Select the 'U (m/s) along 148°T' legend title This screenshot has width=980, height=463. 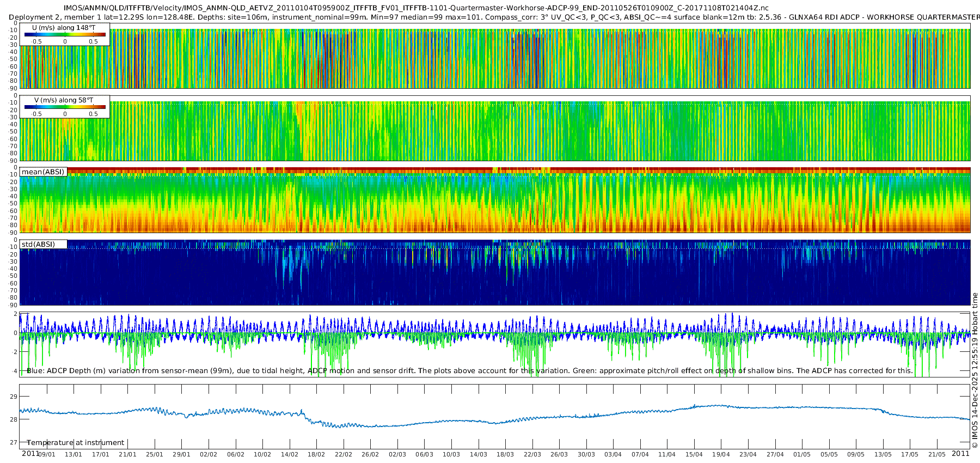64,27
